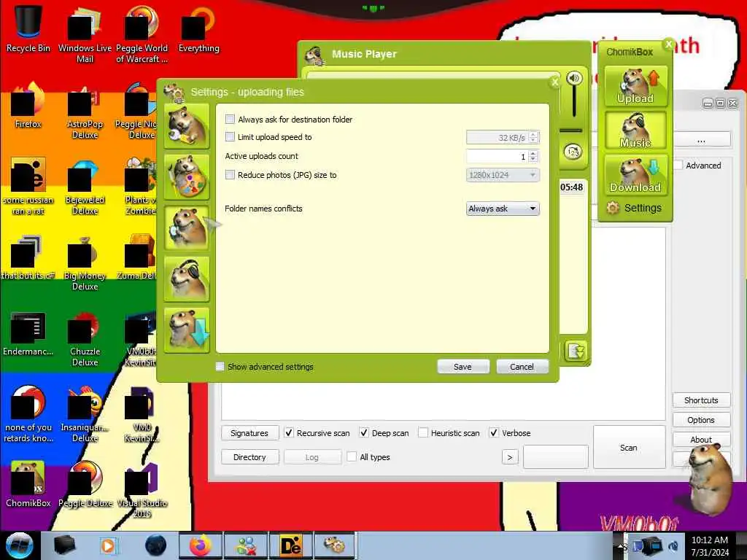Open ChomikBox Settings gear entry
Image resolution: width=747 pixels, height=560 pixels.
[x=634, y=208]
